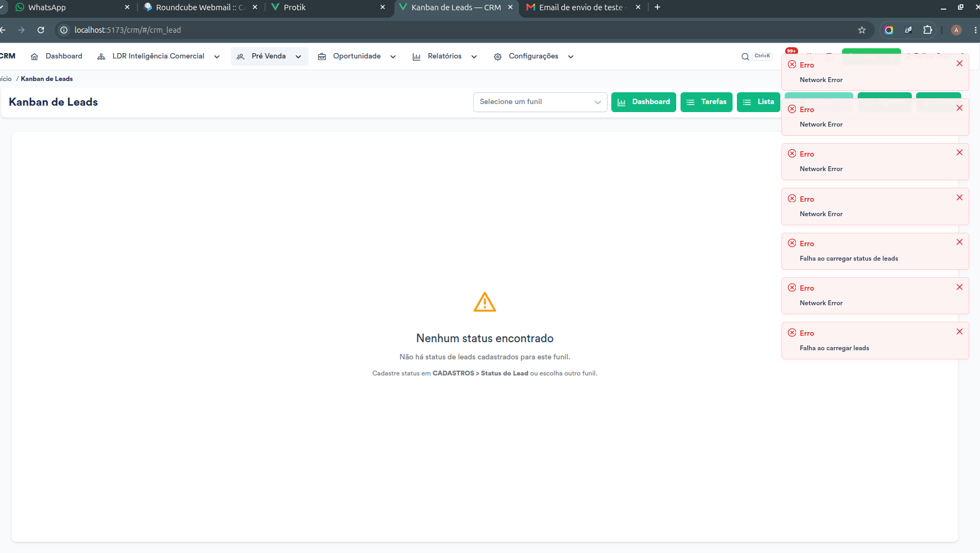Image resolution: width=980 pixels, height=553 pixels.
Task: Click the Ctrl+K shortcut badge
Action: (762, 56)
